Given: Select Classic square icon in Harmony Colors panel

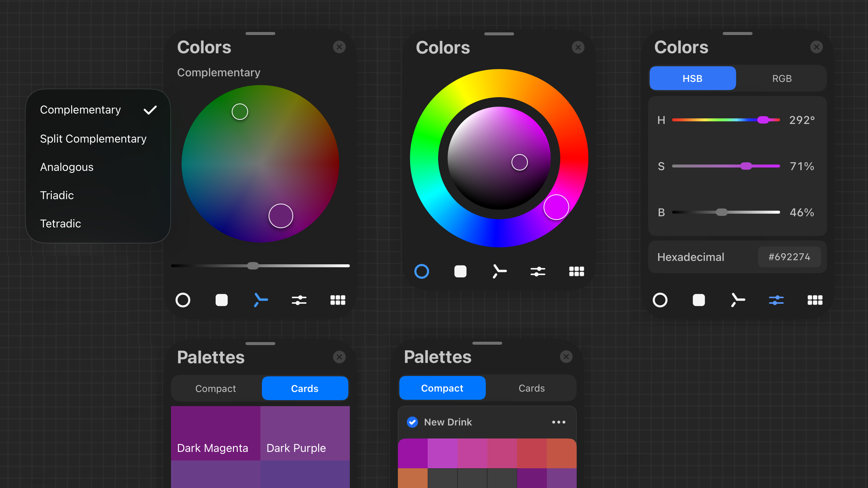Looking at the screenshot, I should click(222, 300).
